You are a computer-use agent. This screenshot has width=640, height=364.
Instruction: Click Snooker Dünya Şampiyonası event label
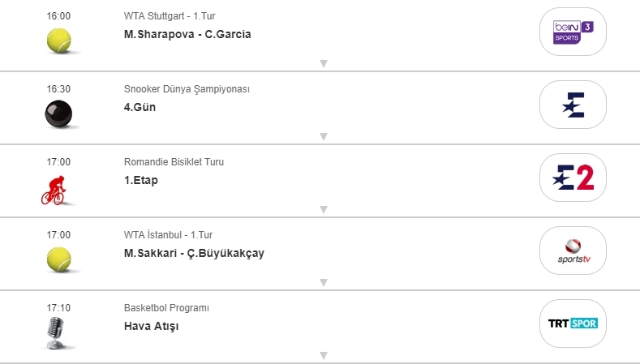coord(187,89)
